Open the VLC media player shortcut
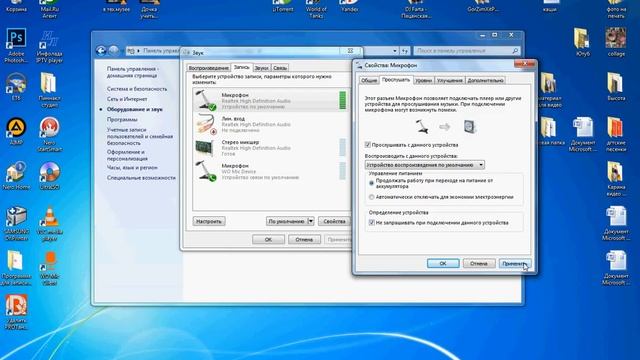 pyautogui.click(x=49, y=223)
